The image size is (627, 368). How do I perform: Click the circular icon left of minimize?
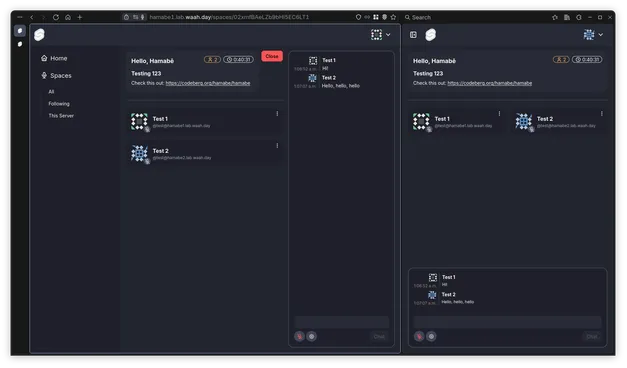click(x=579, y=17)
